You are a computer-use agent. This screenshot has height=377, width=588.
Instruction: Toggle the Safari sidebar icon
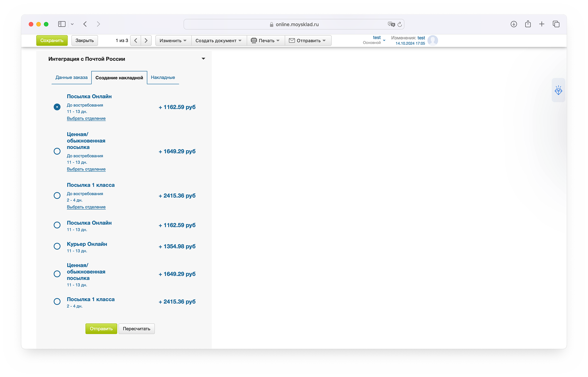coord(62,24)
